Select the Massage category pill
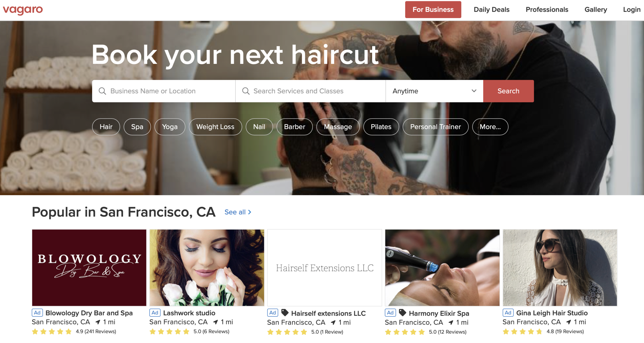This screenshot has height=343, width=644. point(338,127)
